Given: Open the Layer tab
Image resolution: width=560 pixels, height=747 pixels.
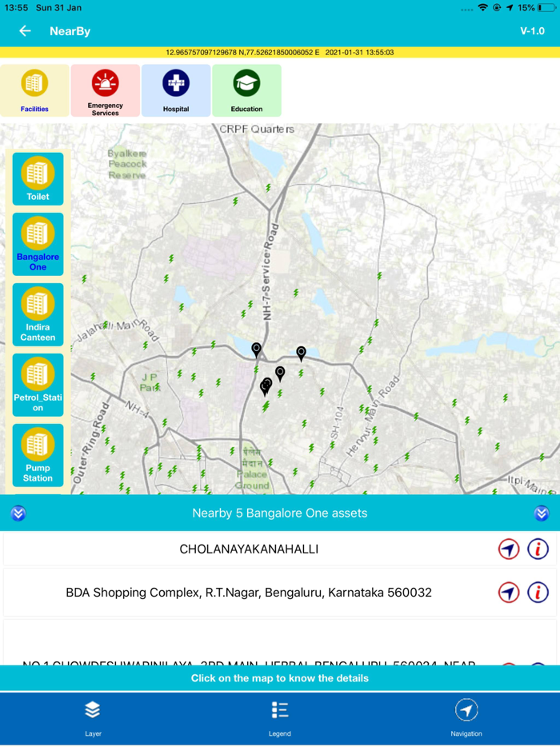Looking at the screenshot, I should coord(93,718).
